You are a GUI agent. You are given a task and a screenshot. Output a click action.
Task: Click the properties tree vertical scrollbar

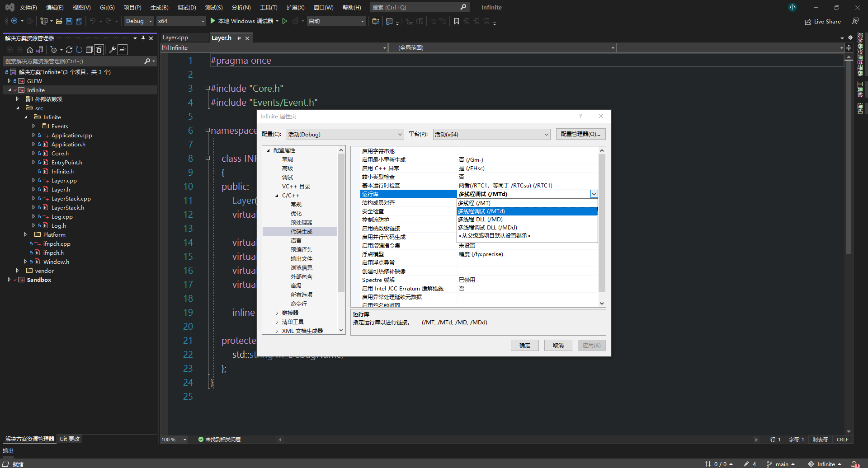click(341, 222)
